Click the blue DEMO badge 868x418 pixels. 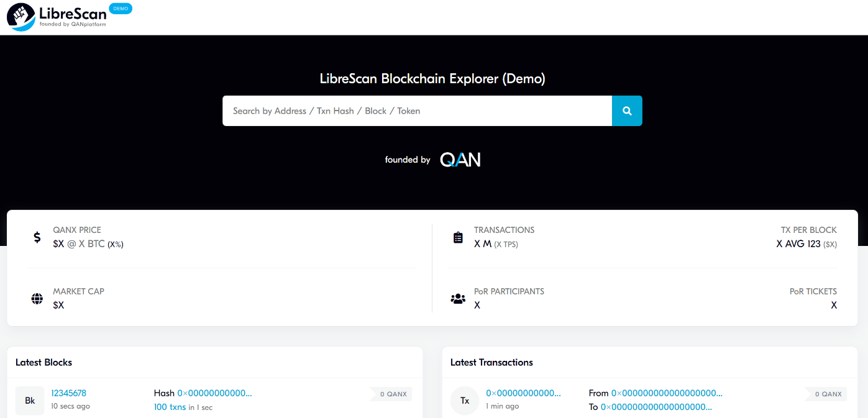pos(121,9)
